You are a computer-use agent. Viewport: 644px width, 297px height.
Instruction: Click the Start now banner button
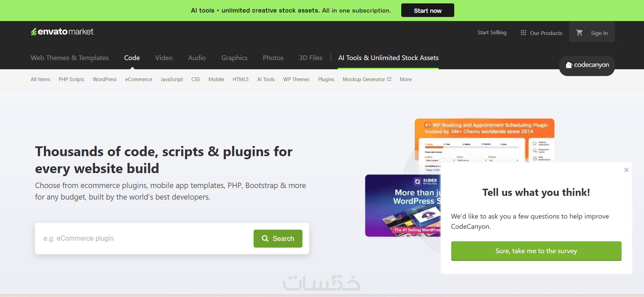click(x=427, y=11)
